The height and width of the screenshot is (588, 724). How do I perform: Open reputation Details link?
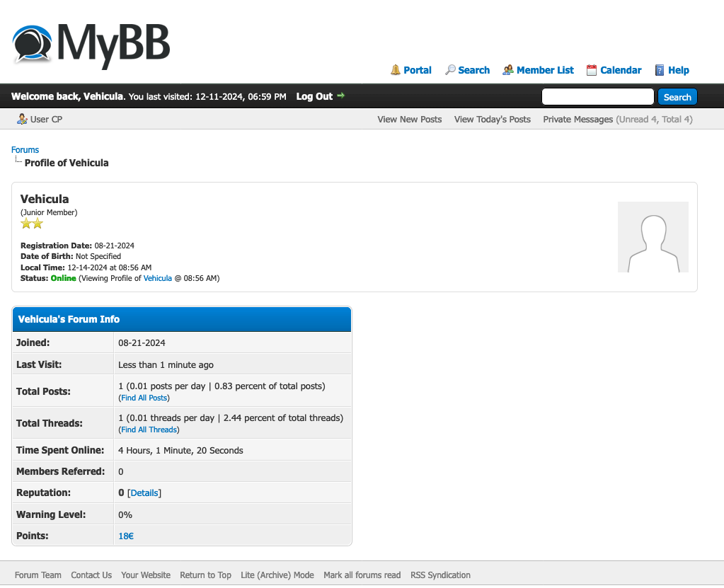click(144, 493)
